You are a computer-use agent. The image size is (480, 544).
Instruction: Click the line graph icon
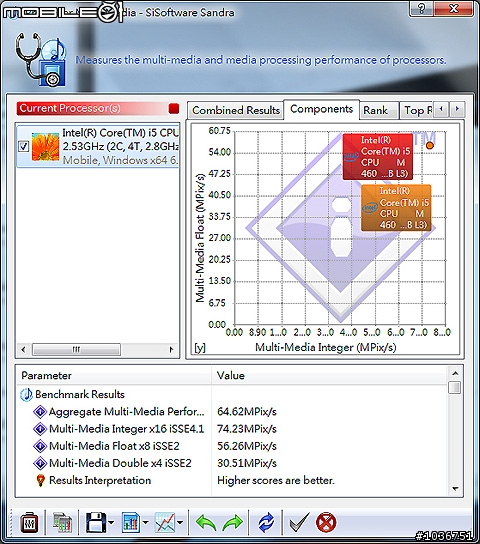(165, 522)
